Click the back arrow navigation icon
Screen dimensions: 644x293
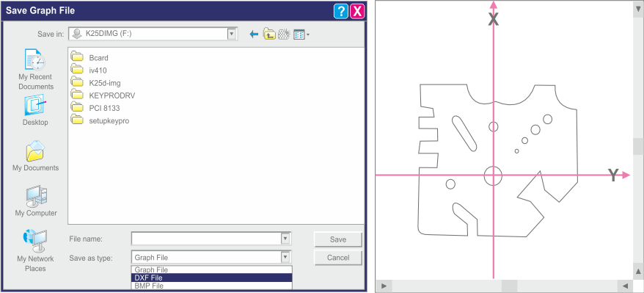coord(254,35)
